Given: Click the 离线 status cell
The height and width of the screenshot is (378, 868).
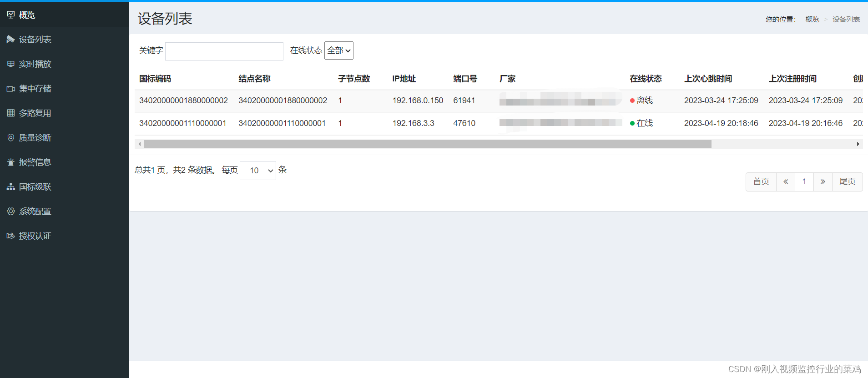Looking at the screenshot, I should click(641, 101).
